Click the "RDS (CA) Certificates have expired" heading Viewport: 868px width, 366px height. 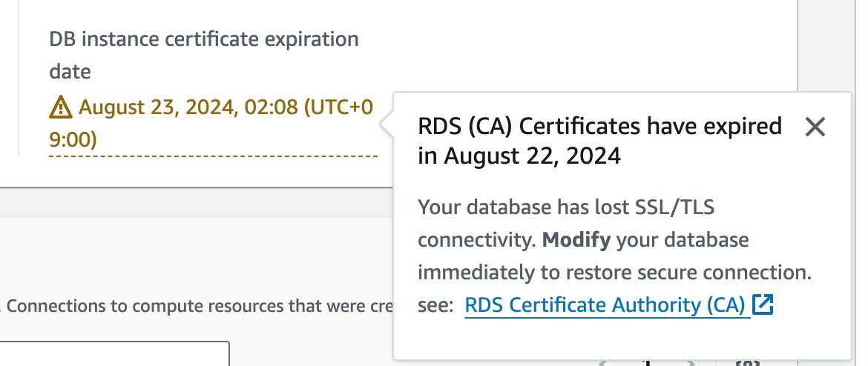point(600,126)
